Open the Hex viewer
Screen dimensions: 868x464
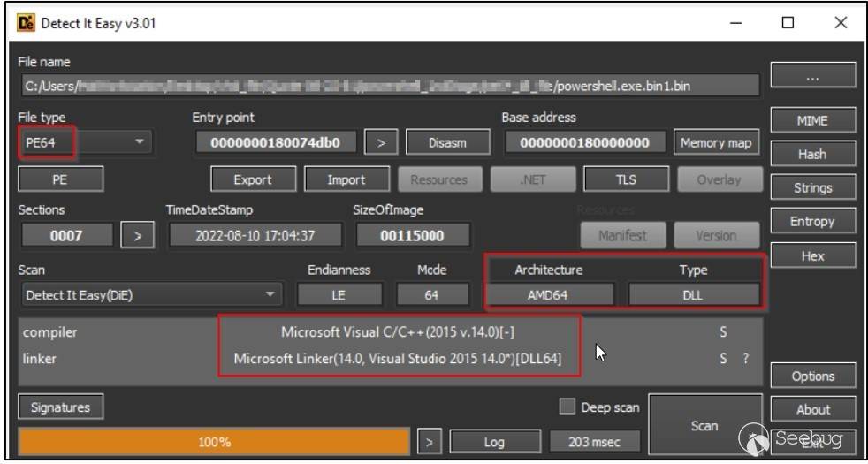pos(812,255)
